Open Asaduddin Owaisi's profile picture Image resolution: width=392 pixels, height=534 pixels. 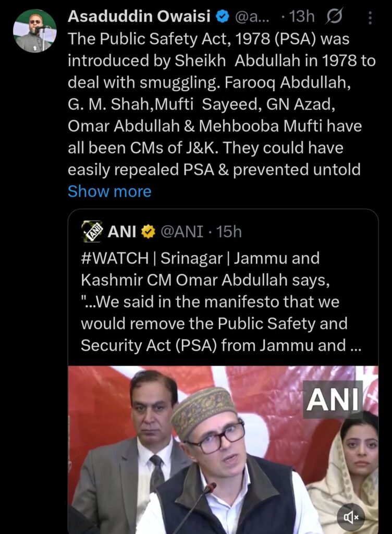pos(35,31)
